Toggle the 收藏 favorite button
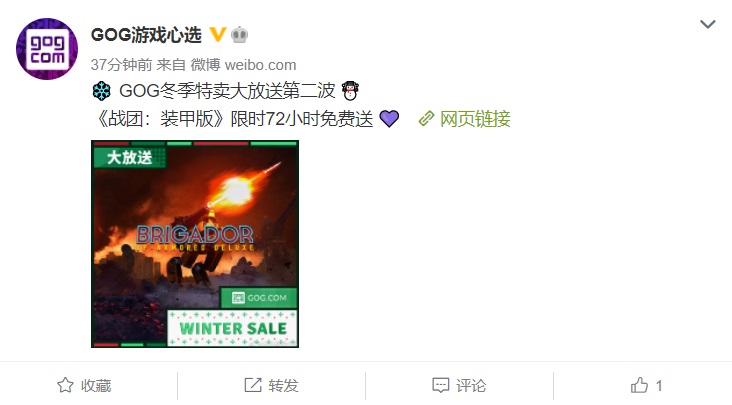Screen dimensions: 732x405 [x=84, y=385]
